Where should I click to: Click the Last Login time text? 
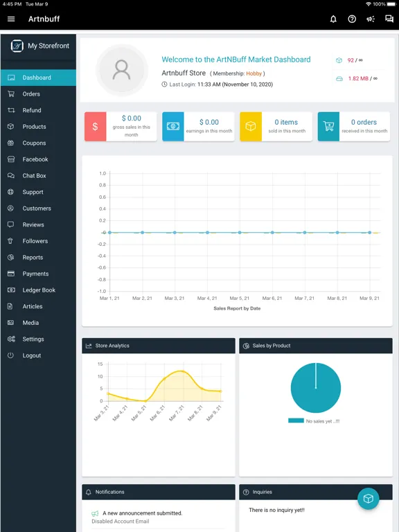[217, 85]
